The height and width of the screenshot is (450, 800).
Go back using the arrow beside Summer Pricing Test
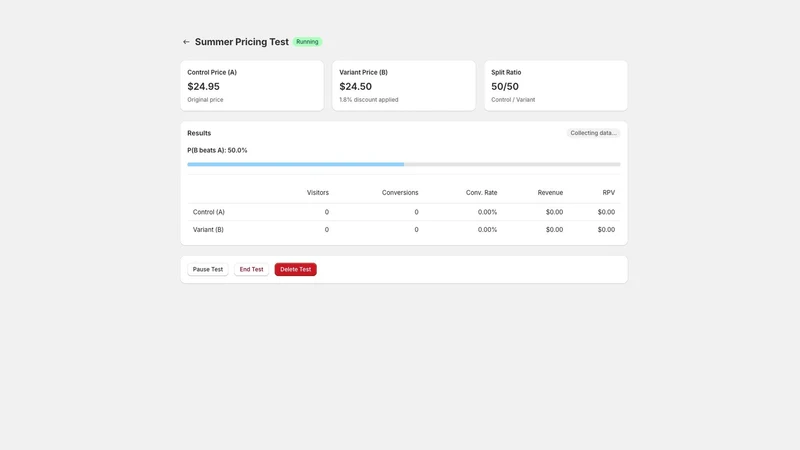click(186, 42)
